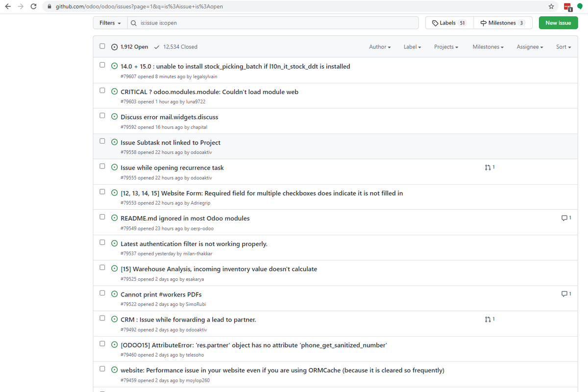Select checkbox for Discuss error mail.widgets issue

tap(102, 116)
